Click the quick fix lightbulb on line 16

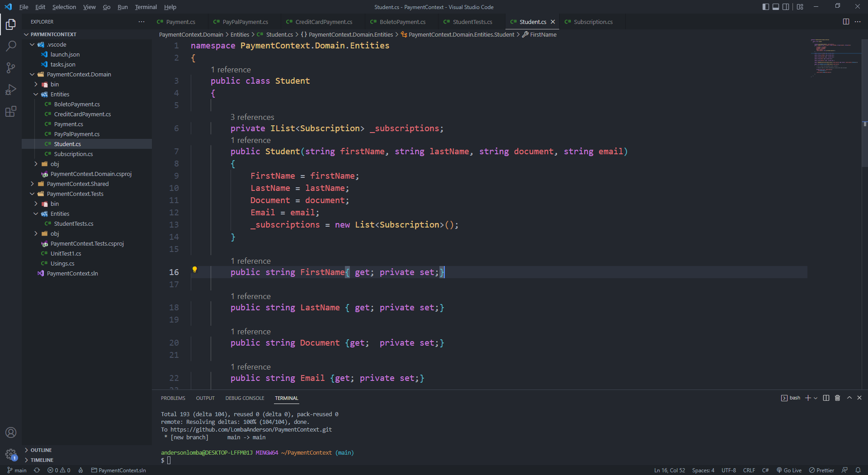click(x=195, y=270)
